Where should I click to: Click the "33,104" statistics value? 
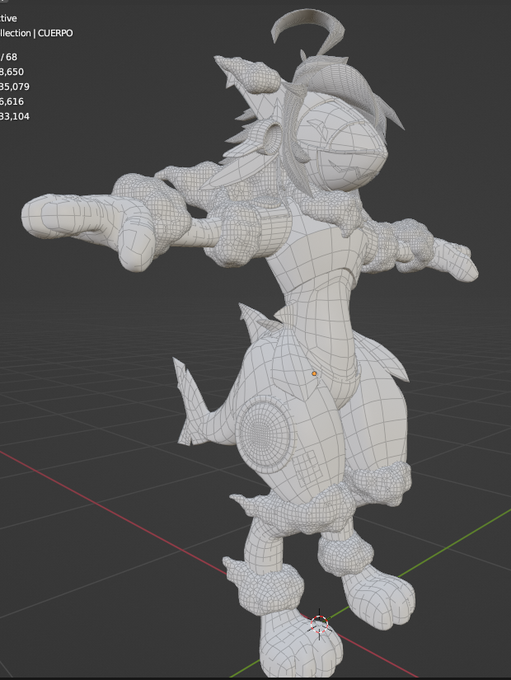[15, 116]
